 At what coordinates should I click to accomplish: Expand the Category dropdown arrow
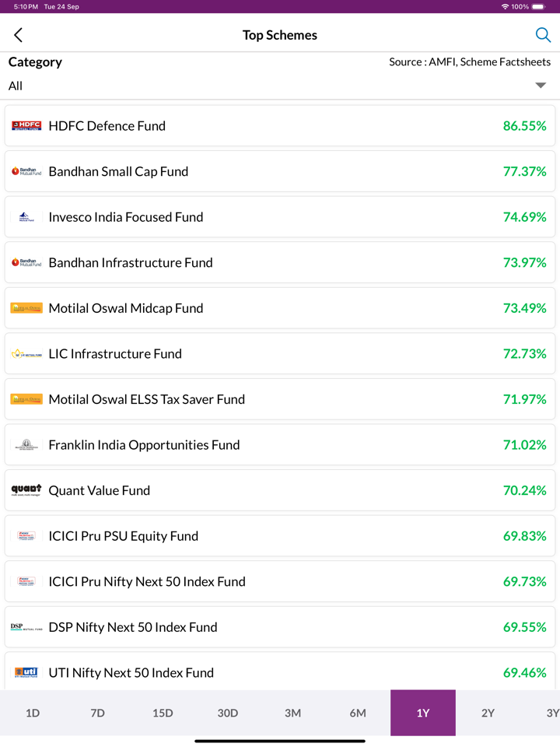click(541, 86)
